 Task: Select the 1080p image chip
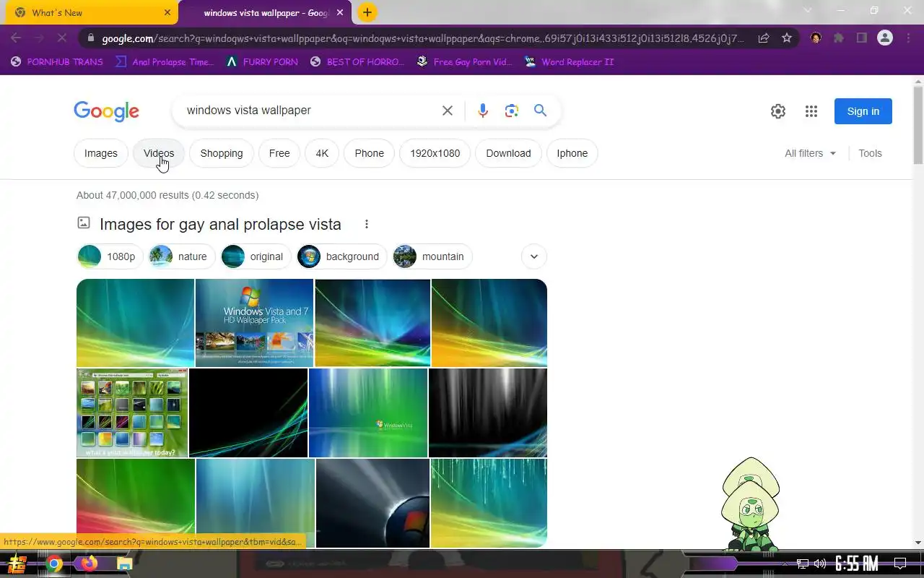point(110,256)
